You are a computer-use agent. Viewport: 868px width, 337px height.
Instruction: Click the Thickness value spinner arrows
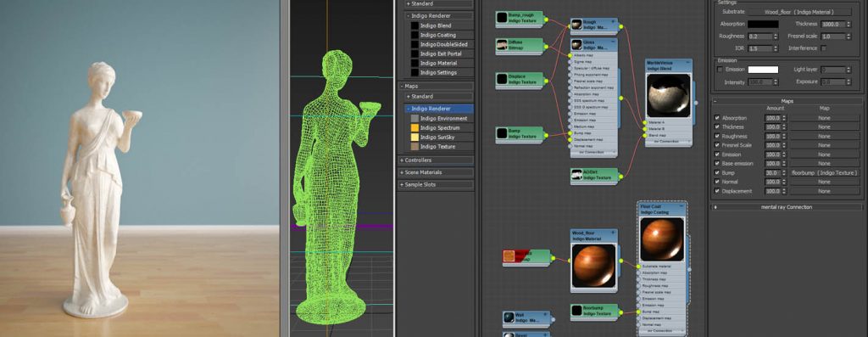click(849, 25)
